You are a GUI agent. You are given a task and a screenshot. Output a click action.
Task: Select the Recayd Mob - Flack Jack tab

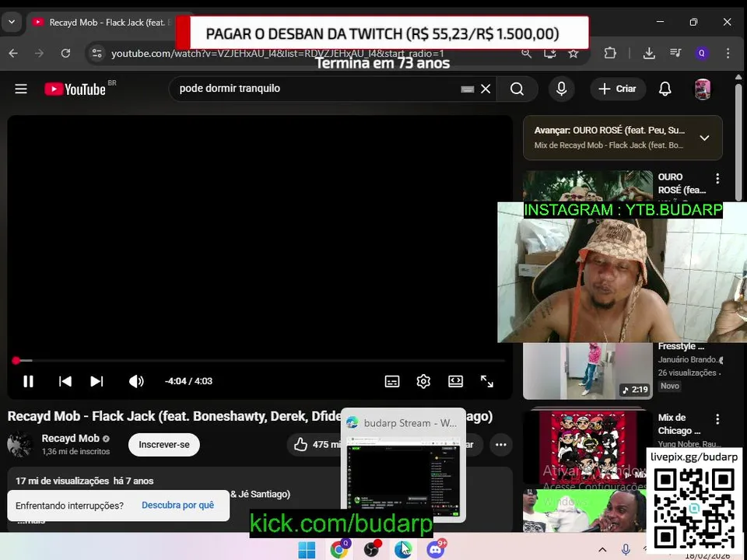[x=103, y=23]
